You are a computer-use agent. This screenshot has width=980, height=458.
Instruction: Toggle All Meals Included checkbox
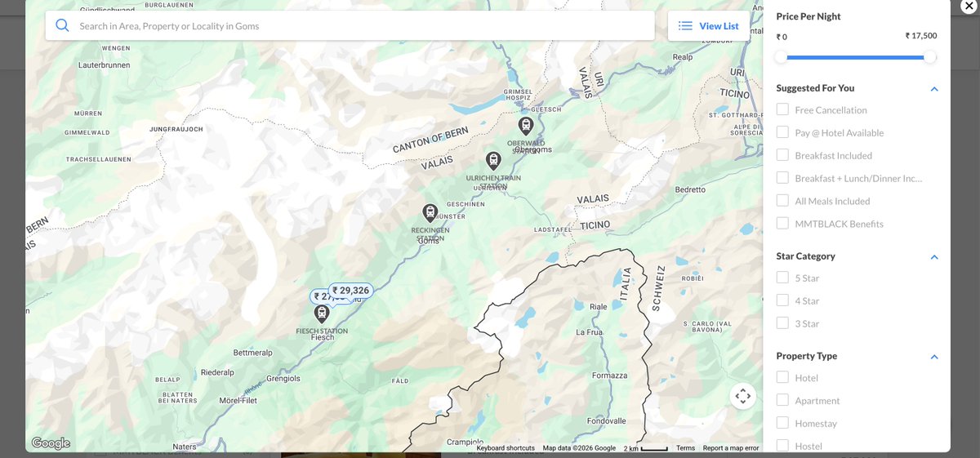tap(782, 201)
